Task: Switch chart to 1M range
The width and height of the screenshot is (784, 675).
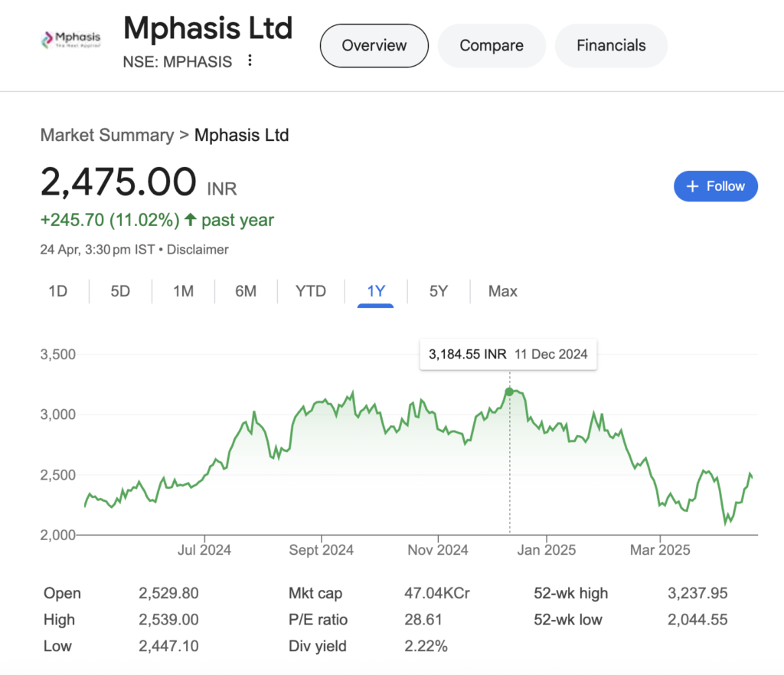Action: [x=184, y=291]
